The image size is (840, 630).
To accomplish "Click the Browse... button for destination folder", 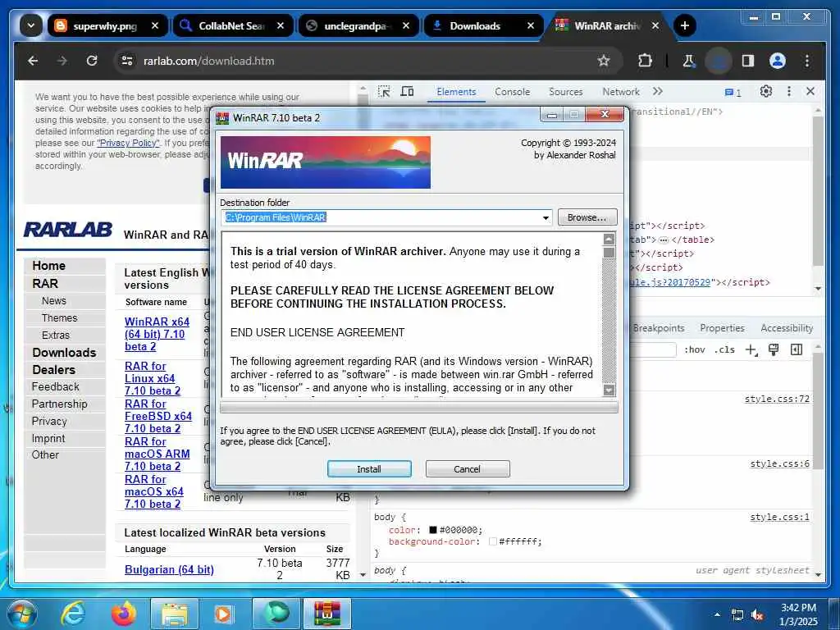I will tap(587, 217).
